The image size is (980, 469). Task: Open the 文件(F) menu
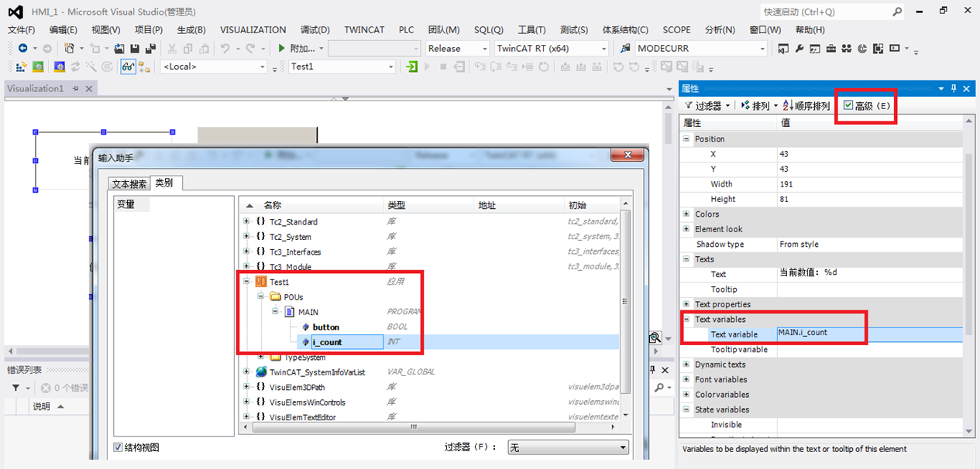click(x=22, y=29)
